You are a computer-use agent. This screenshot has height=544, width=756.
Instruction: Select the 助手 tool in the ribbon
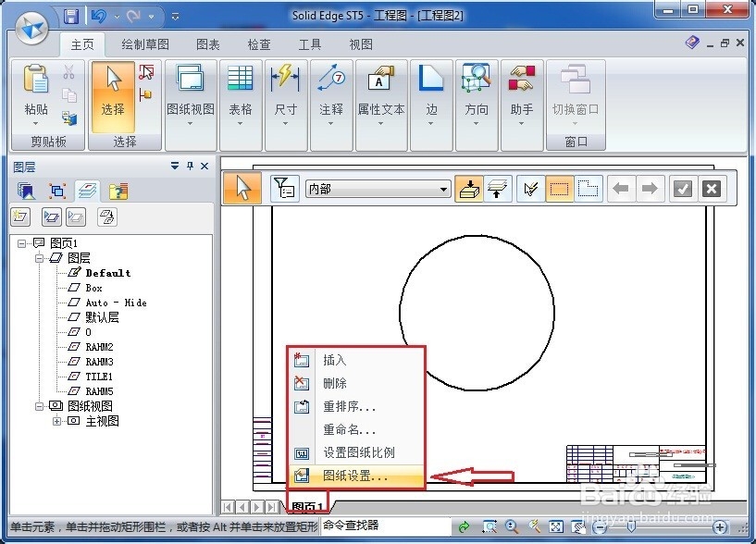pyautogui.click(x=521, y=97)
